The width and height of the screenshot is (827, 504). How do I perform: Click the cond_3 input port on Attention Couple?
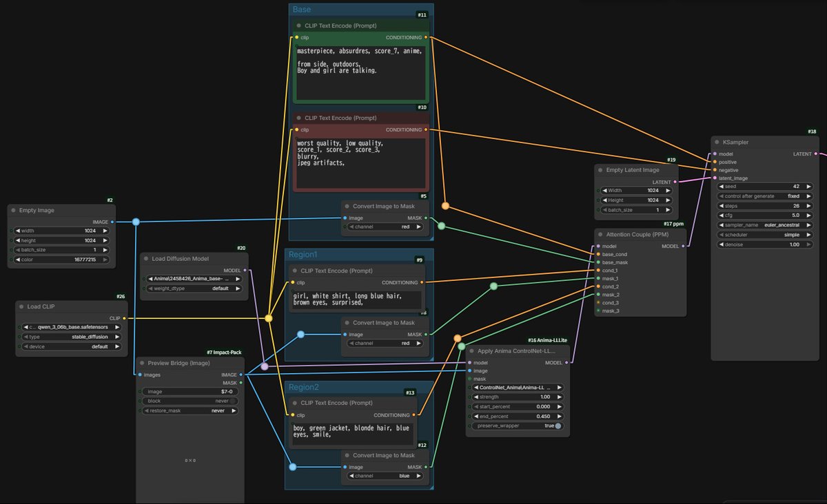(x=598, y=303)
